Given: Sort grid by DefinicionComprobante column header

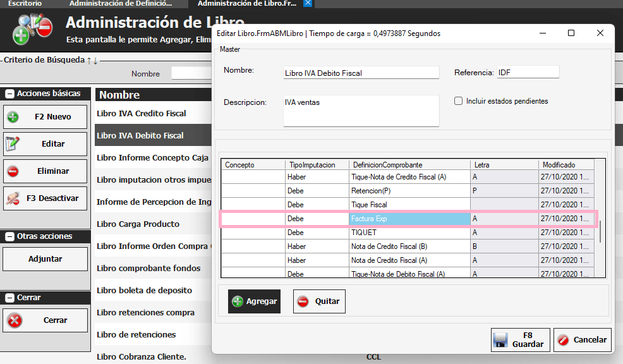Looking at the screenshot, I should coord(409,165).
